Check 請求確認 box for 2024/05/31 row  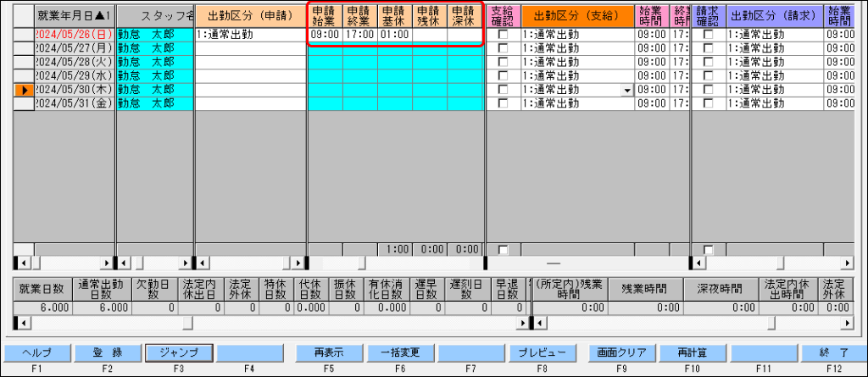point(708,103)
